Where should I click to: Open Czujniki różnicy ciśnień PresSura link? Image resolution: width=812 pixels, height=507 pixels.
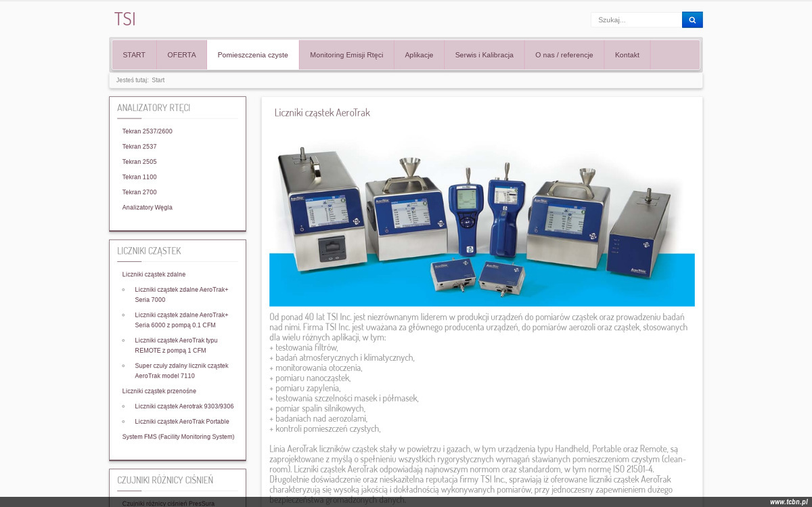pyautogui.click(x=169, y=503)
